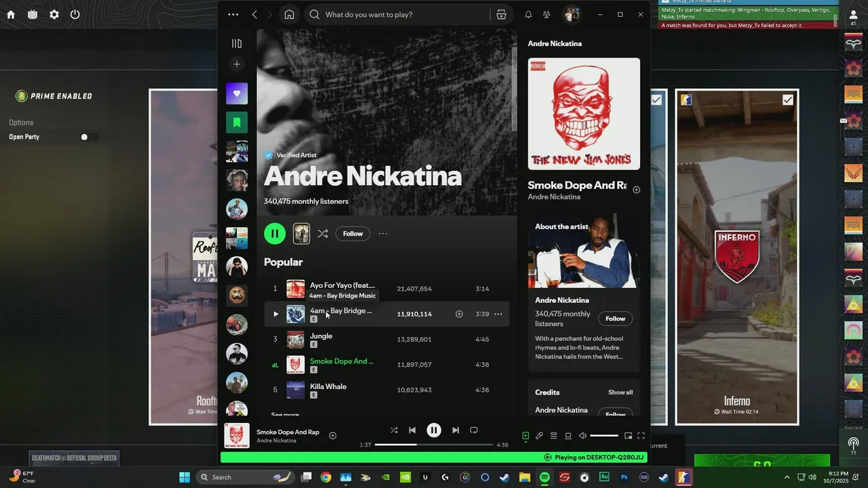Screen dimensions: 868x488
Task: Open more options dots beside Follow
Action: 383,234
